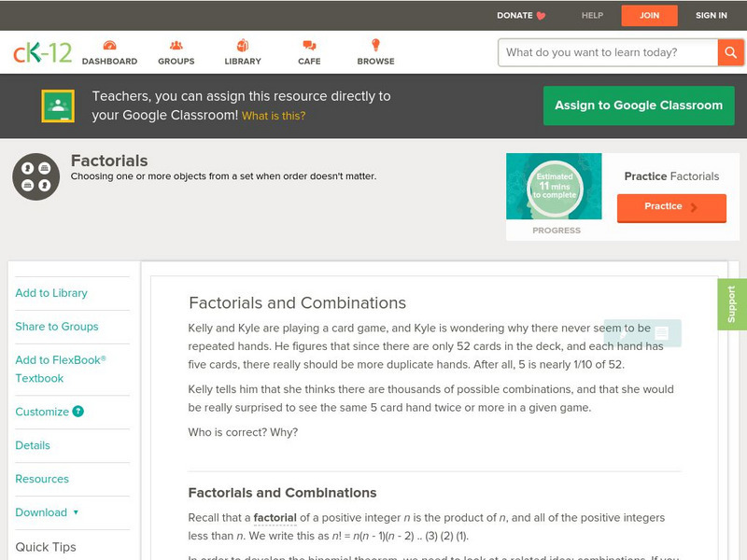The width and height of the screenshot is (747, 560).
Task: Open the Details sidebar link
Action: (x=33, y=445)
